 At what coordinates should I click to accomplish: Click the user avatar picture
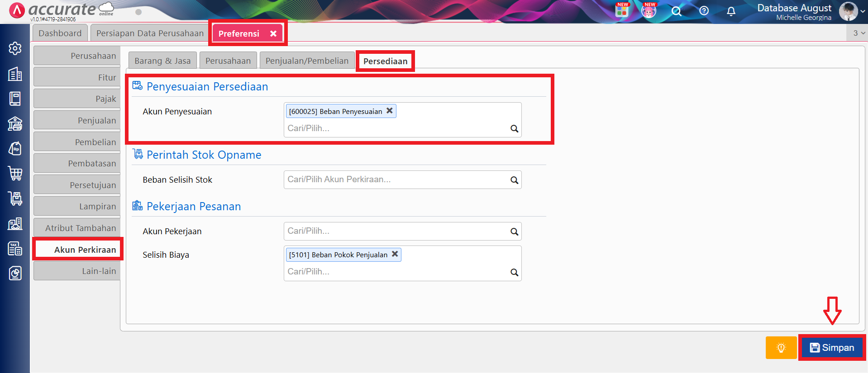pos(848,11)
